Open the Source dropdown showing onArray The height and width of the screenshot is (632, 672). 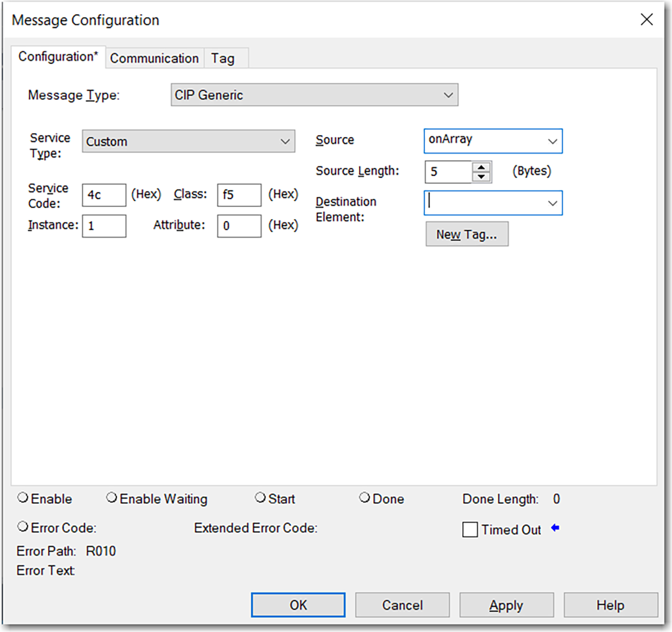click(552, 141)
